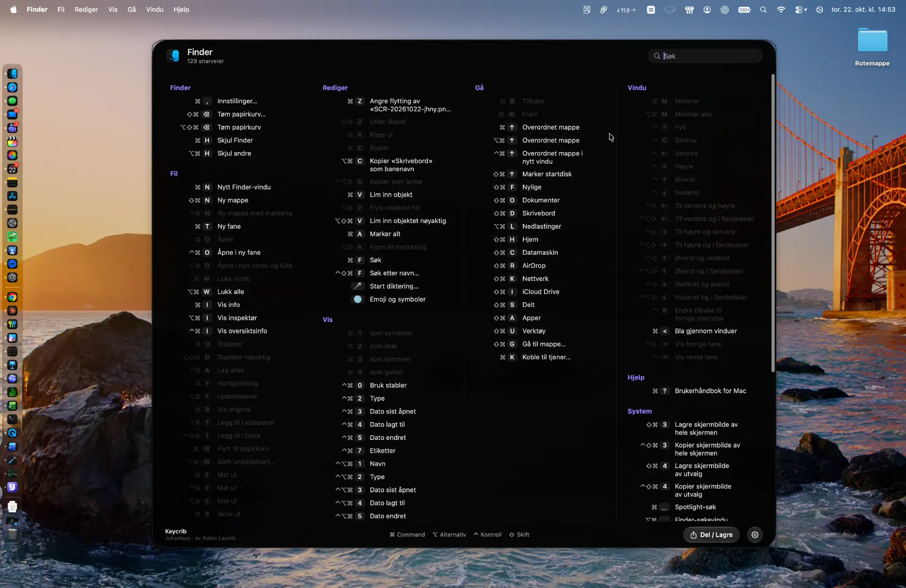Open the Apple menu
The image size is (906, 588).
[14, 9]
